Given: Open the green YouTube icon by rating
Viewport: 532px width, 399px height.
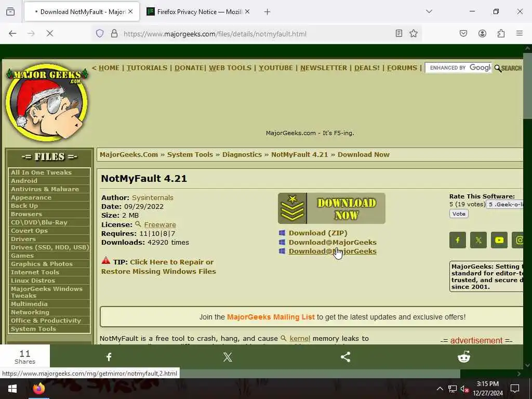Looking at the screenshot, I should click(499, 240).
